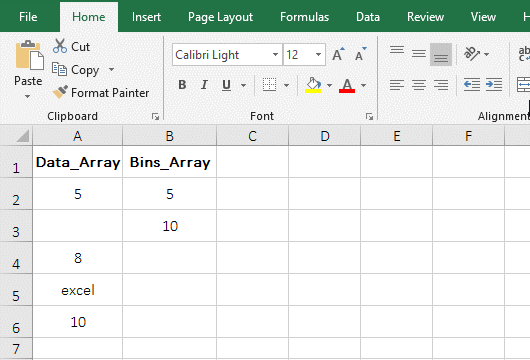Open the Page Layout tab
This screenshot has width=530, height=360.
(x=220, y=17)
